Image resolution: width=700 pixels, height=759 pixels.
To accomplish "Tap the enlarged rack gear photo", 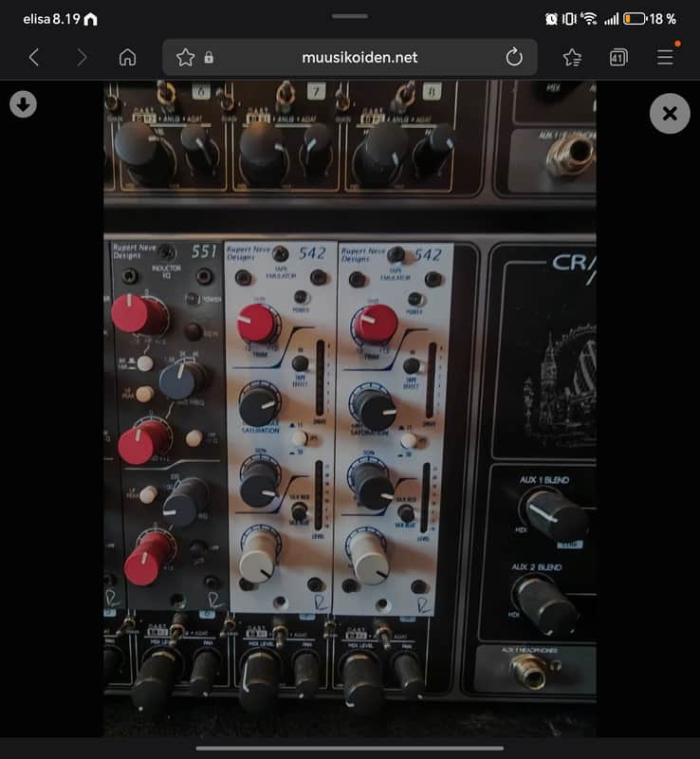I will click(x=349, y=409).
